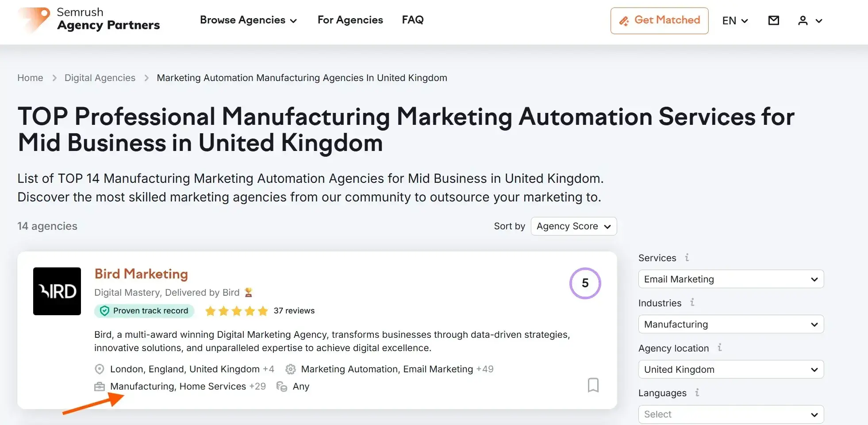
Task: Click the Languages info icon
Action: (697, 393)
